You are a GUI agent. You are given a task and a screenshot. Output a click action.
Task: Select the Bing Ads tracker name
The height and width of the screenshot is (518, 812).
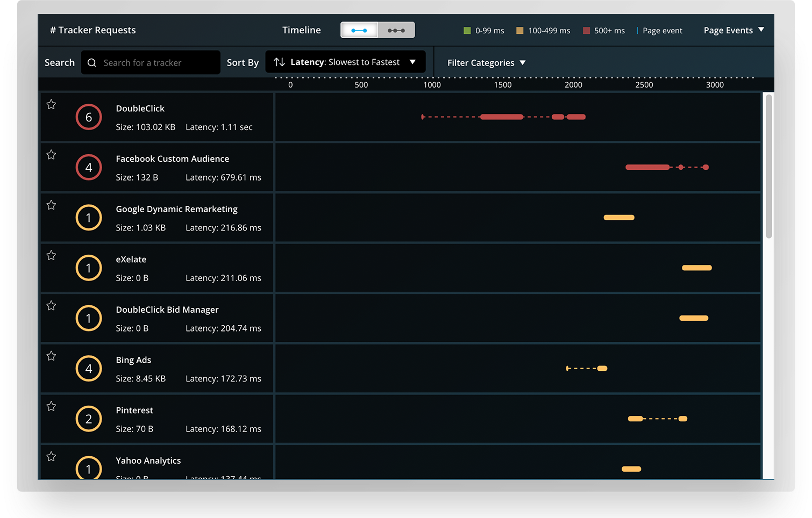tap(133, 360)
